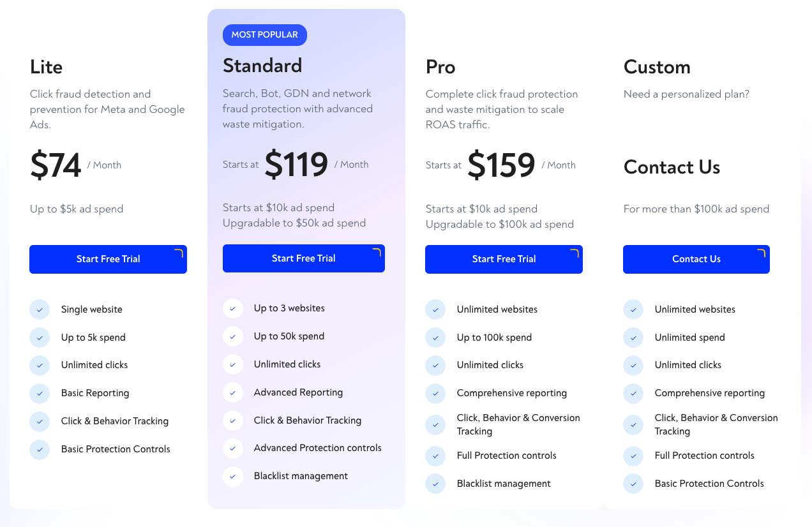Start the free trial for Pro plan
812x527 pixels.
pyautogui.click(x=504, y=259)
